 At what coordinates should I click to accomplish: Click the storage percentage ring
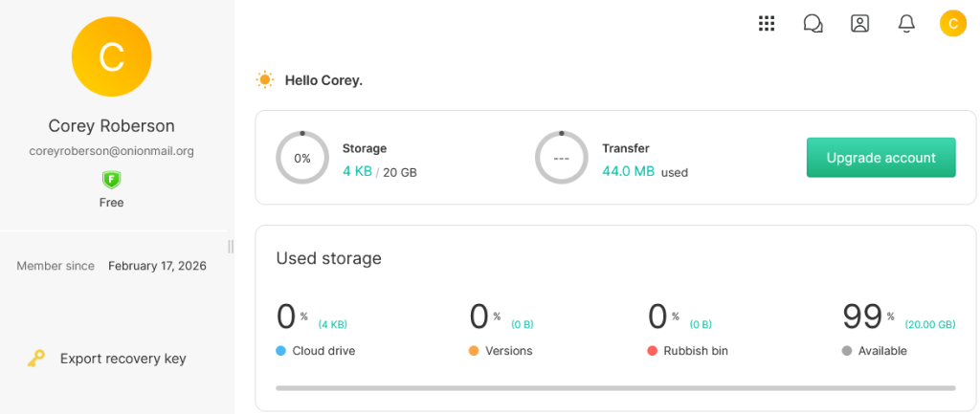(302, 158)
